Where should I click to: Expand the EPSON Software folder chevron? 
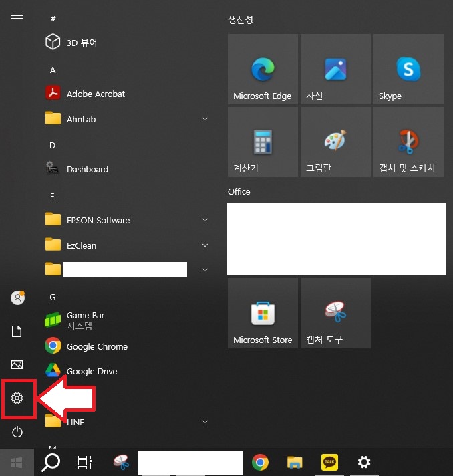[205, 220]
